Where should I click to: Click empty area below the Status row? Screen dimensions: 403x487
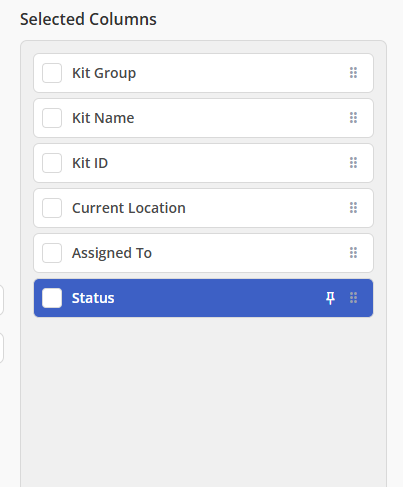203,400
